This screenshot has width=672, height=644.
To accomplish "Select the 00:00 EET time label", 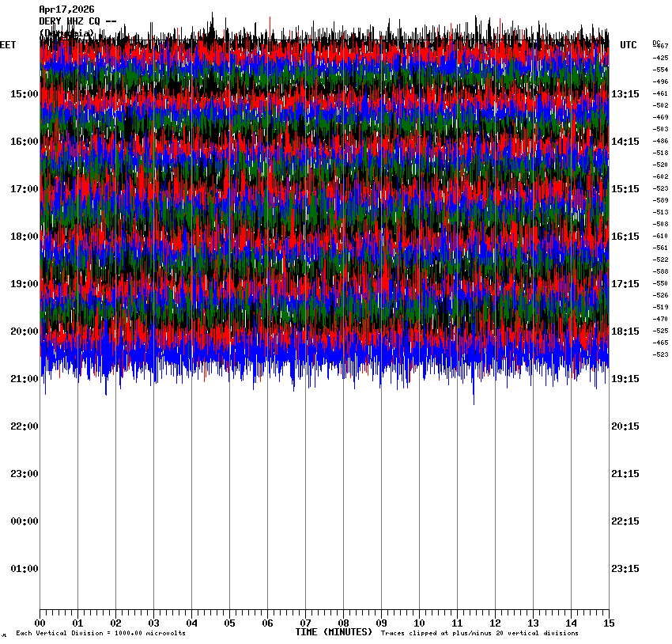I will (x=24, y=521).
